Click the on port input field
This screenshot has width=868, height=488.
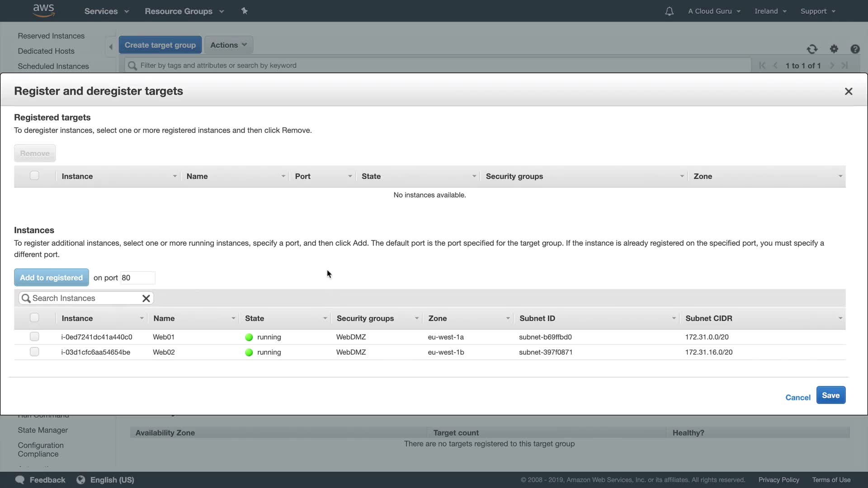coord(137,278)
